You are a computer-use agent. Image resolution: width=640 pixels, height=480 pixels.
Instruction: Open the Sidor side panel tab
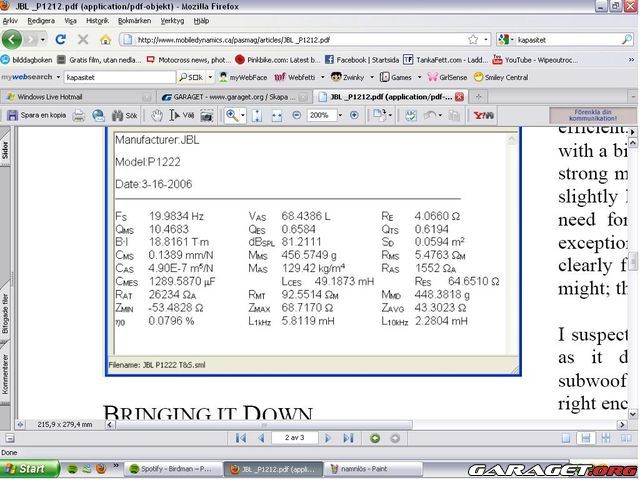[x=5, y=150]
